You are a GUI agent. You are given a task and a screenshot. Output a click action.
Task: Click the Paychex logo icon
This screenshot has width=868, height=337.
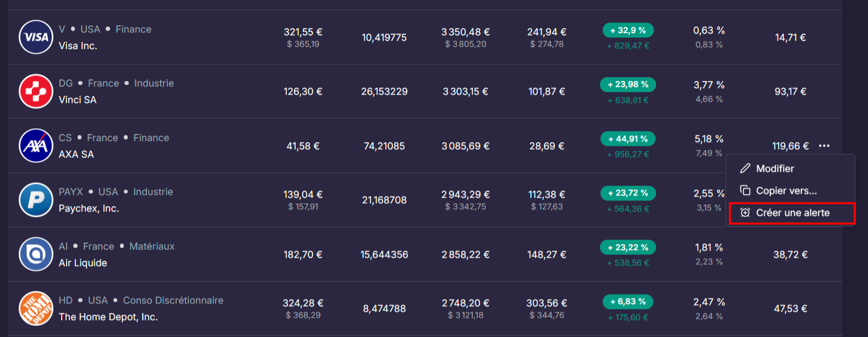pyautogui.click(x=36, y=200)
